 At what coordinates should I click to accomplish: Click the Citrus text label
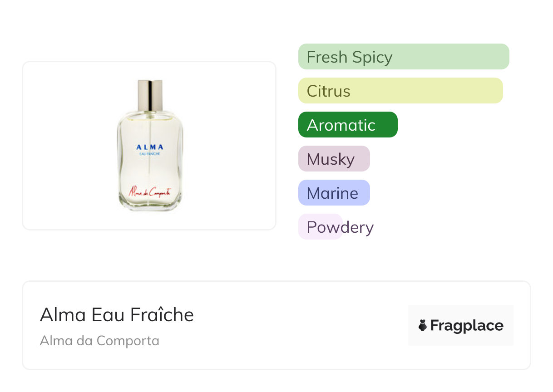(x=328, y=91)
